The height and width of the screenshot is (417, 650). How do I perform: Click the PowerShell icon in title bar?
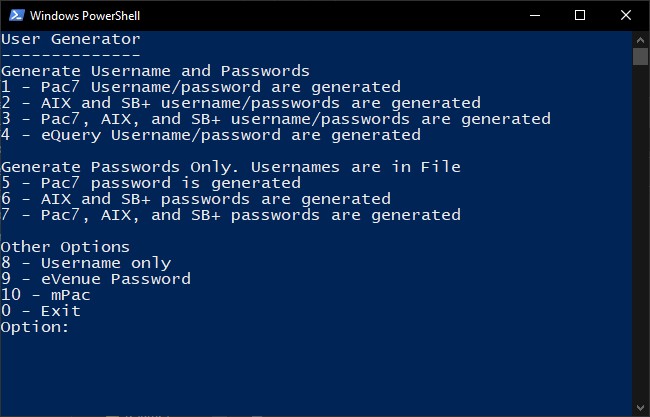click(17, 15)
